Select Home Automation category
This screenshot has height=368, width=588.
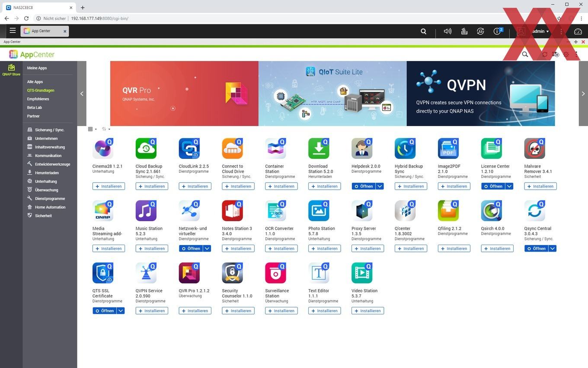50,207
